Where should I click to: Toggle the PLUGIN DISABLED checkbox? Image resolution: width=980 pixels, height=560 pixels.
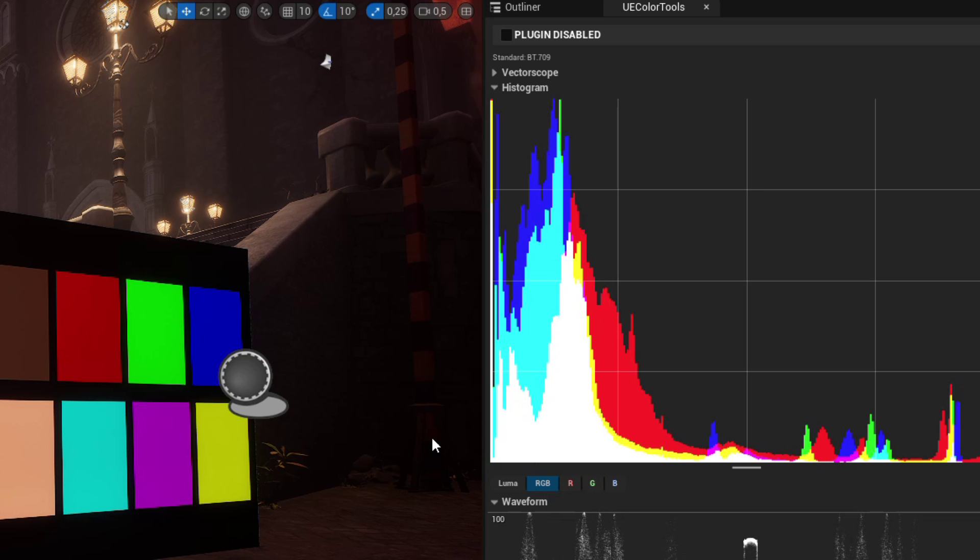coord(506,35)
